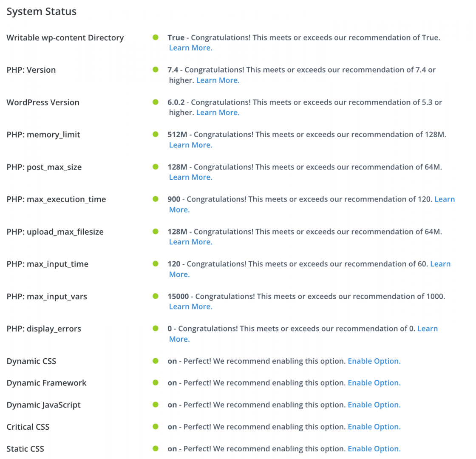Click green status dot for Dynamic Framework
This screenshot has width=476, height=459.
156,382
